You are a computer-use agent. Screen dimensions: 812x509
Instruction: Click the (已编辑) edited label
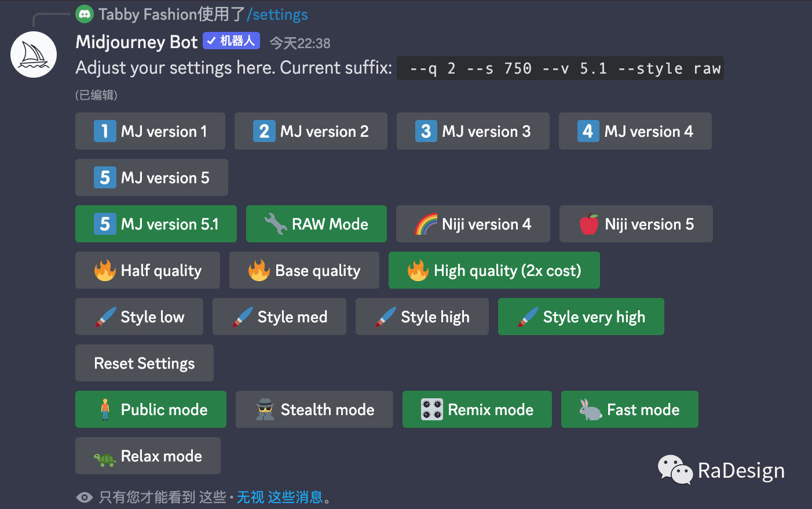point(96,95)
